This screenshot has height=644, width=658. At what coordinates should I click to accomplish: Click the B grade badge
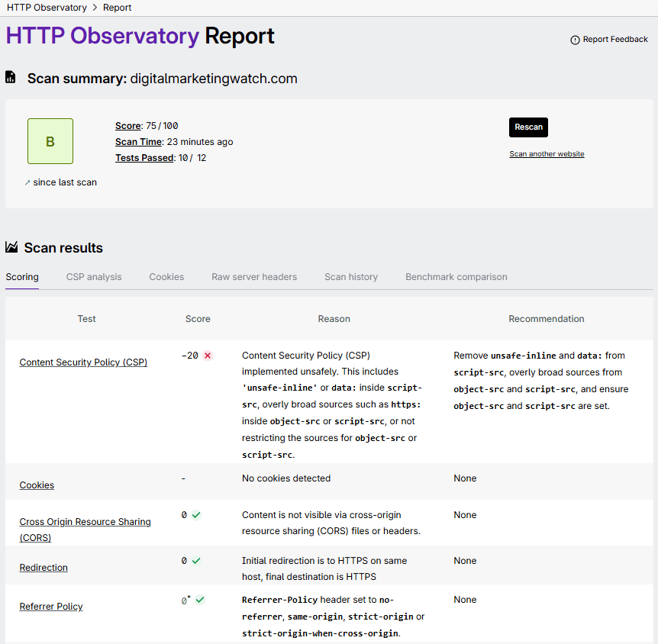click(x=50, y=141)
